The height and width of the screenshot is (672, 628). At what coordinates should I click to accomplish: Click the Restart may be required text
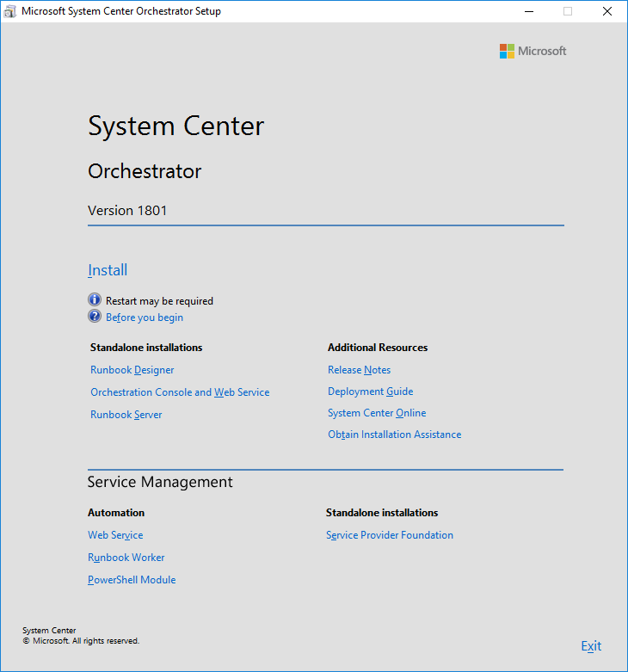(x=159, y=301)
